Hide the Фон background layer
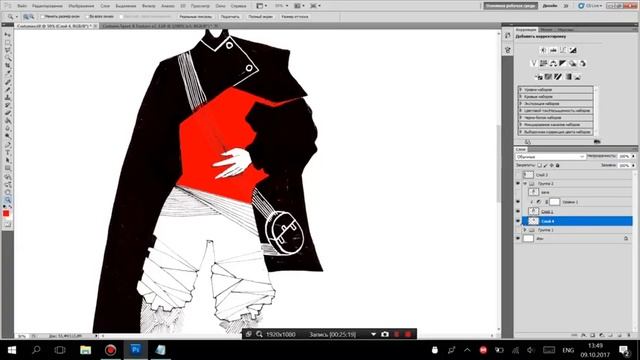The width and height of the screenshot is (640, 360). point(518,238)
